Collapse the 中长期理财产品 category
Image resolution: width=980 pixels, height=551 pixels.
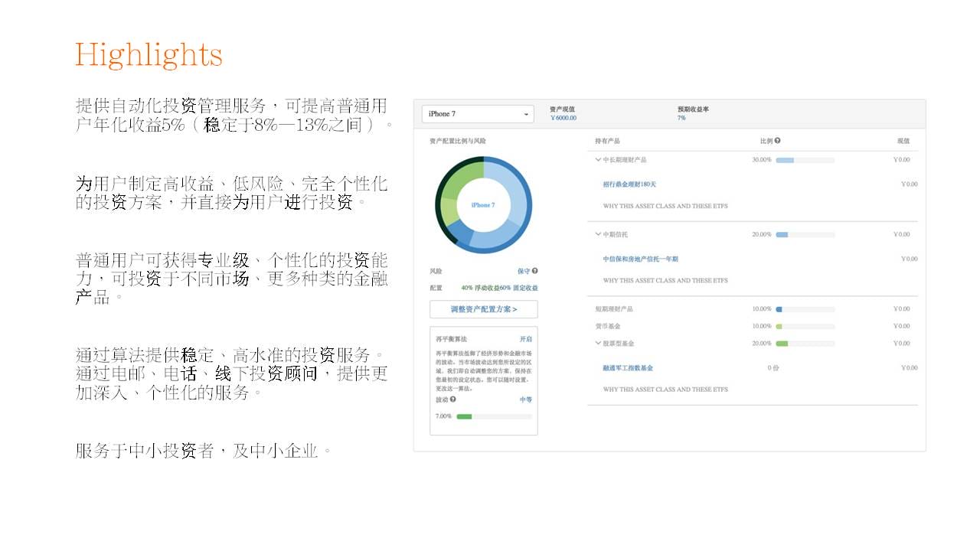598,160
